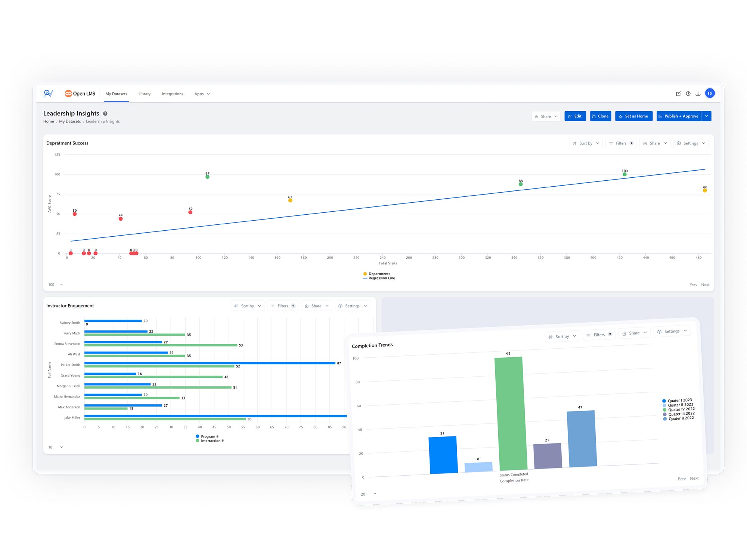
Task: Click Next in Depratment Success pagination
Action: pos(705,284)
